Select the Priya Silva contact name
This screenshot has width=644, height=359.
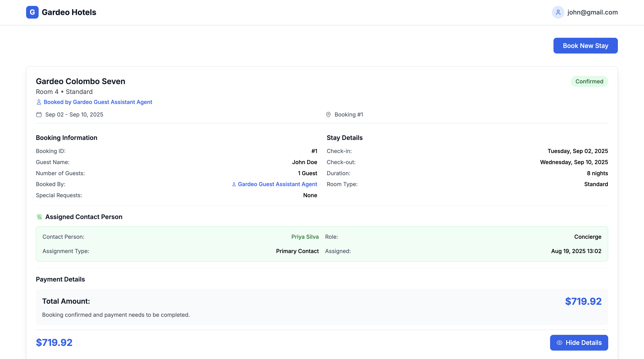tap(305, 237)
